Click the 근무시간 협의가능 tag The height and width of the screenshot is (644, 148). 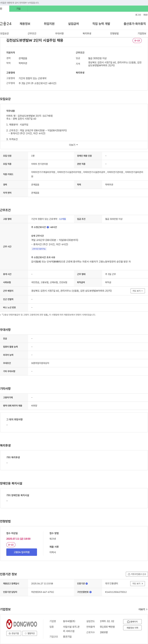click(x=39, y=249)
